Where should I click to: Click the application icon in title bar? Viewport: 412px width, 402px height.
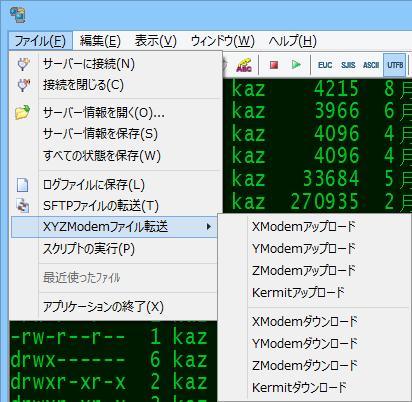18,15
